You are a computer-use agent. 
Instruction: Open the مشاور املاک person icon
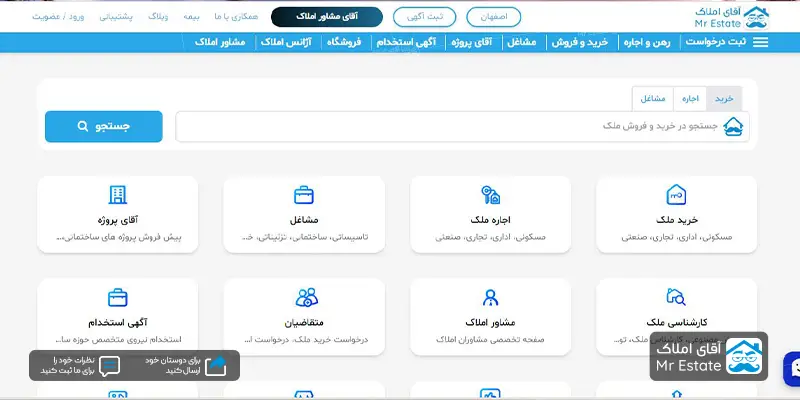490,297
